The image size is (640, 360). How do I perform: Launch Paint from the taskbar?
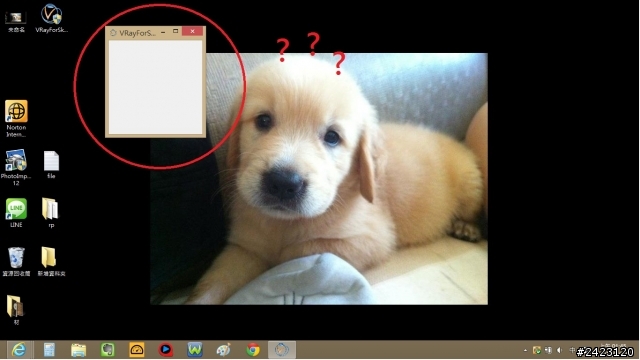[x=223, y=350]
